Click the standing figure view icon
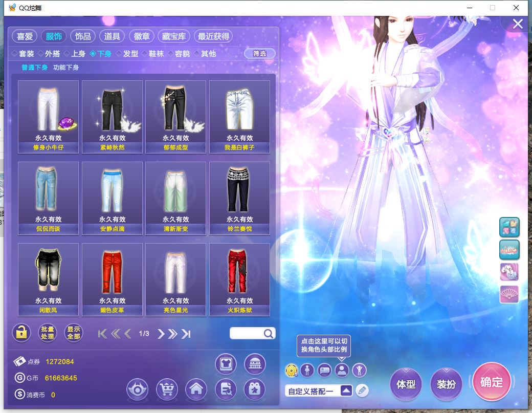This screenshot has height=413, width=532. (x=307, y=370)
